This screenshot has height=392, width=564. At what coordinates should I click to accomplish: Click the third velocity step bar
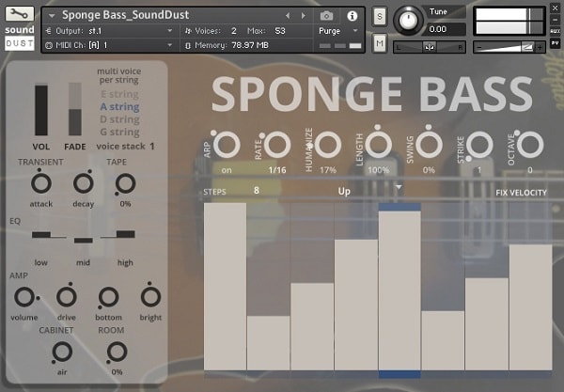[312, 326]
